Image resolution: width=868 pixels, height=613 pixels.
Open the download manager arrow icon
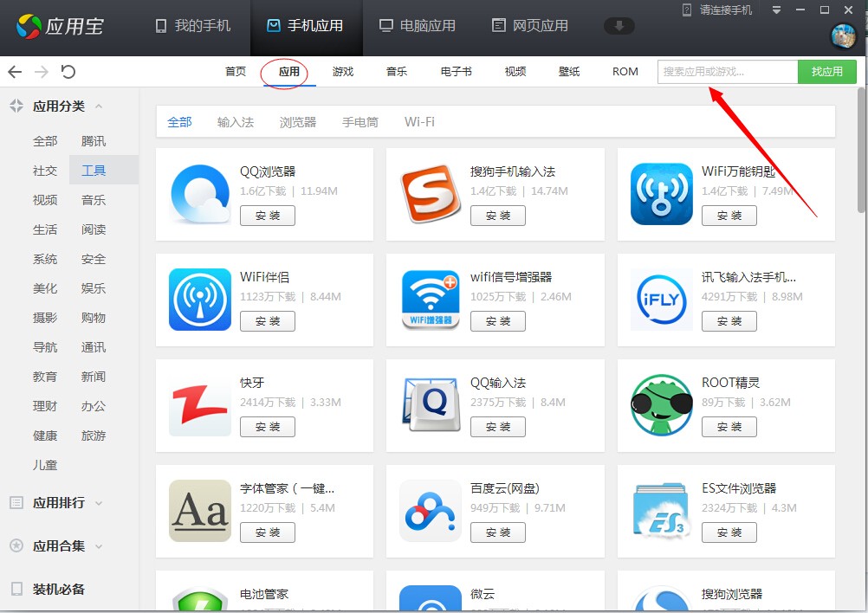click(x=619, y=26)
